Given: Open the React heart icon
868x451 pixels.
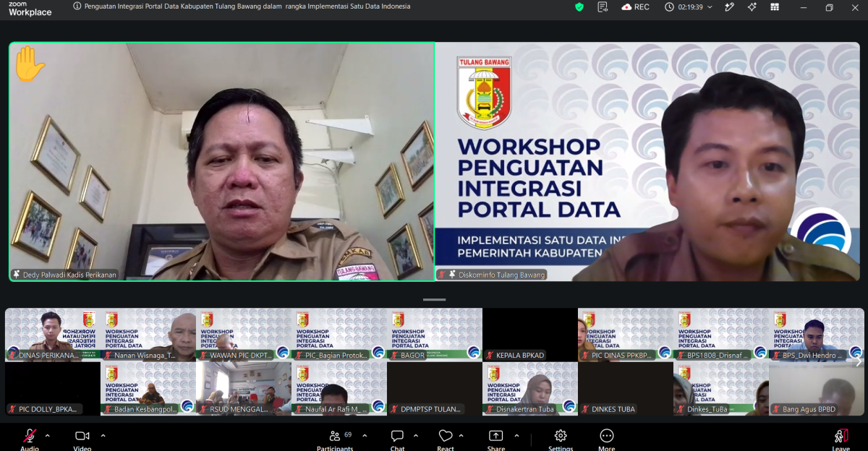Looking at the screenshot, I should click(x=446, y=439).
